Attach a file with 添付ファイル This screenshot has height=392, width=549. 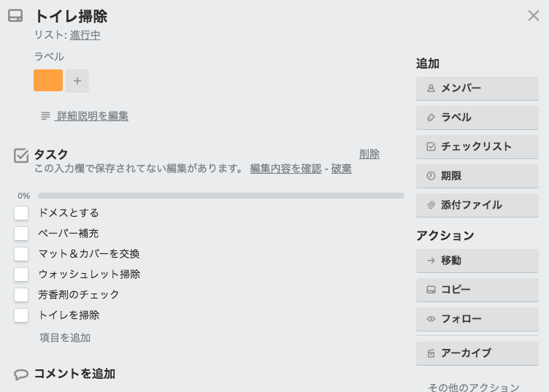point(477,205)
